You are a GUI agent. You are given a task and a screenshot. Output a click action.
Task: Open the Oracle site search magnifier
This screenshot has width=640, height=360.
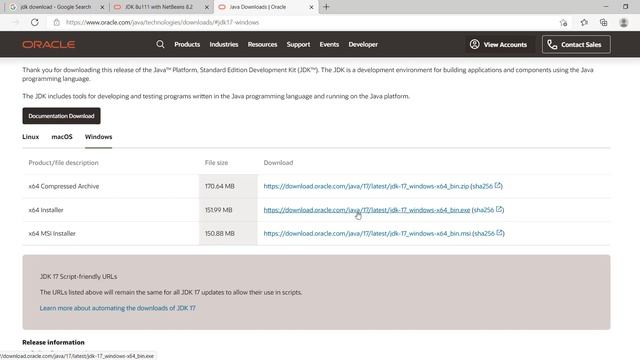160,44
